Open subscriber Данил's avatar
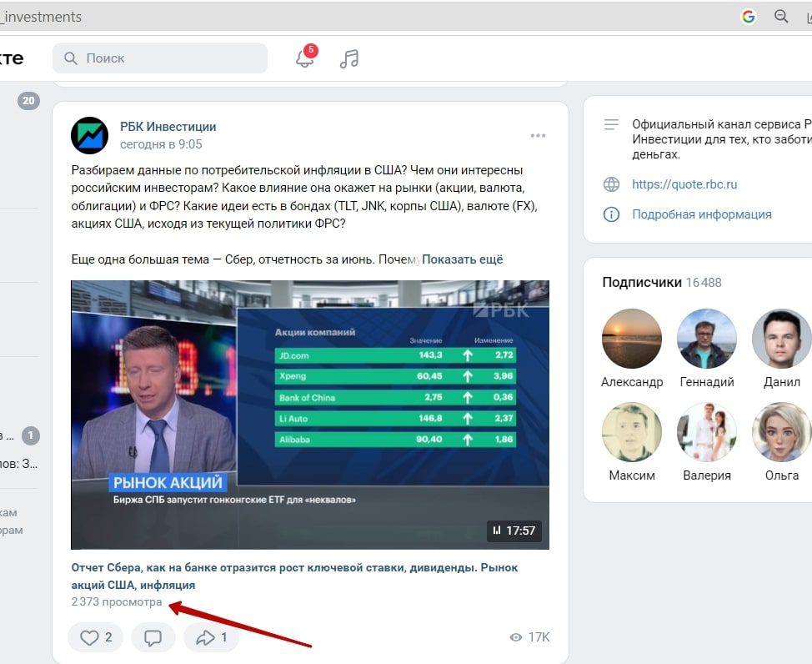The height and width of the screenshot is (664, 812). (x=781, y=339)
